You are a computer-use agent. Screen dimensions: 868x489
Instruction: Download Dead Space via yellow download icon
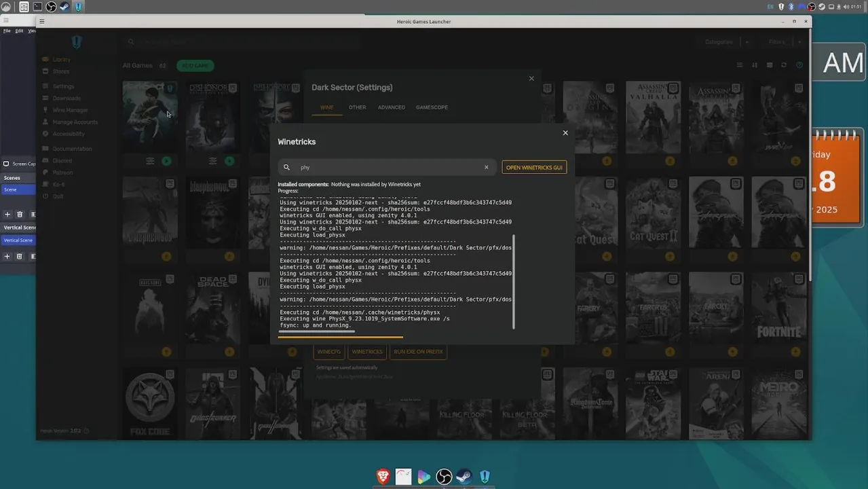229,352
